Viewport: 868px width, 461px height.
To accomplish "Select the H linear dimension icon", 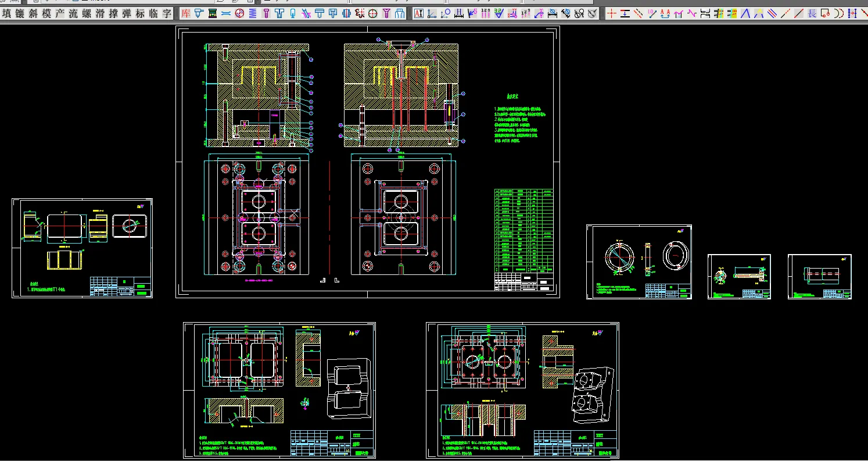I will click(458, 13).
